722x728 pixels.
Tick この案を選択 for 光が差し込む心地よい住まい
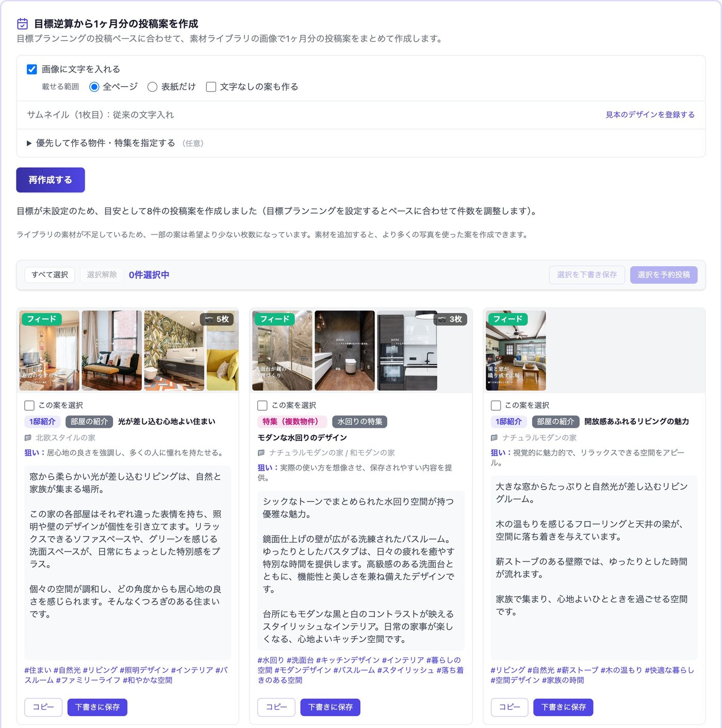coord(29,406)
